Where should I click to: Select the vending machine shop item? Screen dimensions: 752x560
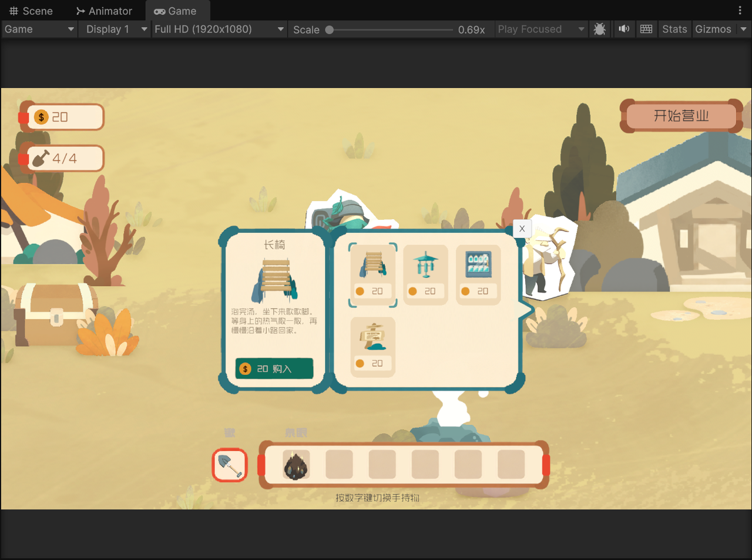coord(478,274)
